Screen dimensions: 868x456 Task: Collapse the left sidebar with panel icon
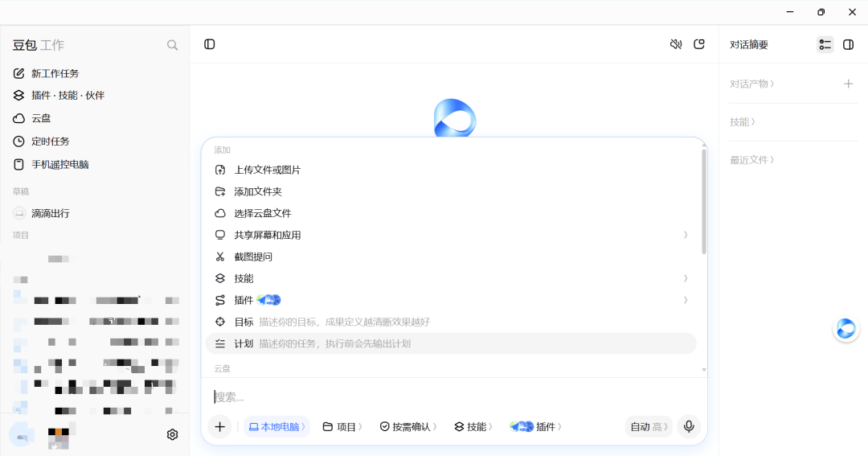tap(209, 44)
